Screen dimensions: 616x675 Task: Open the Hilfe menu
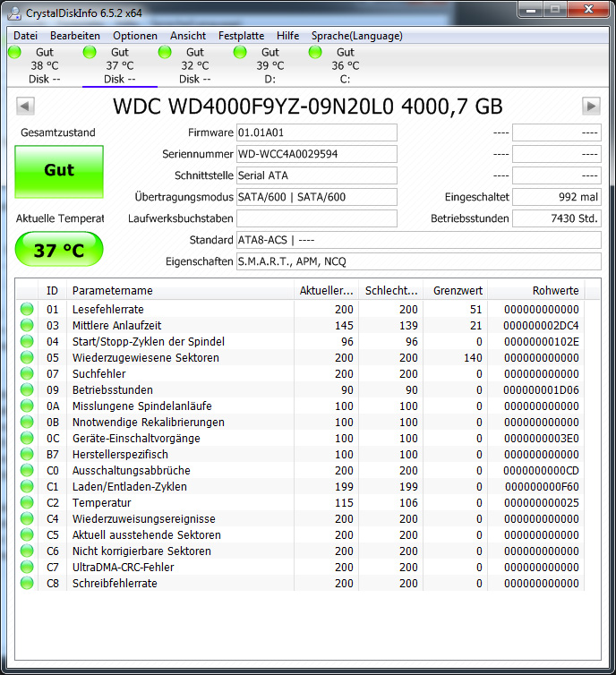point(287,36)
